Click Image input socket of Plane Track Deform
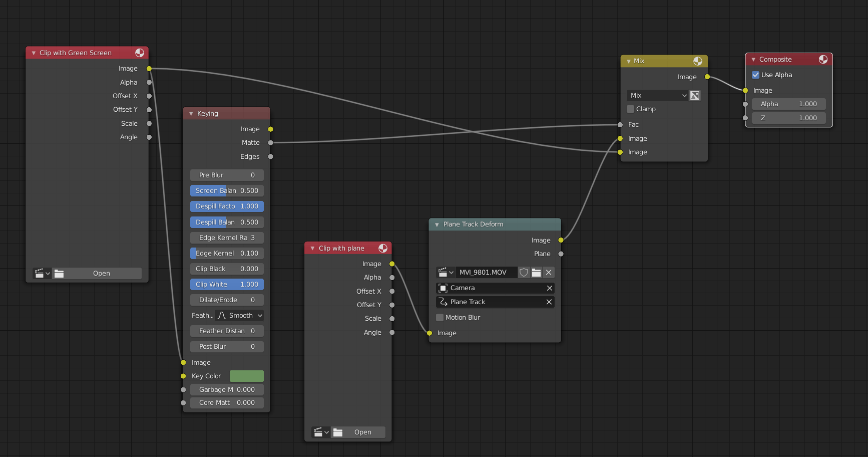 coord(429,333)
